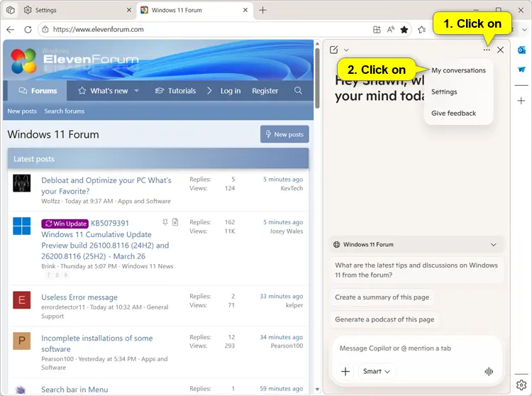Open Search bar in Menu thread
Image resolution: width=532 pixels, height=396 pixels.
[x=74, y=390]
